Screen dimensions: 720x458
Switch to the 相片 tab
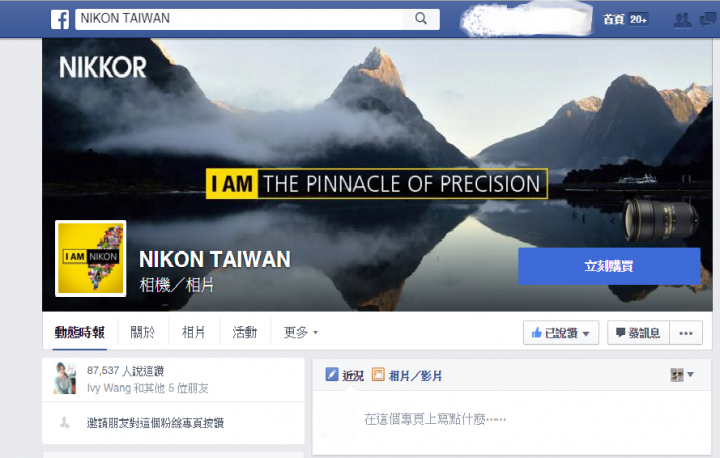(x=193, y=332)
